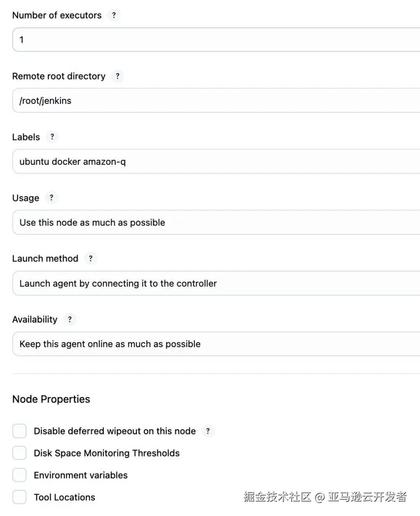Toggle the Environment variables checkbox
The height and width of the screenshot is (516, 420).
19,475
